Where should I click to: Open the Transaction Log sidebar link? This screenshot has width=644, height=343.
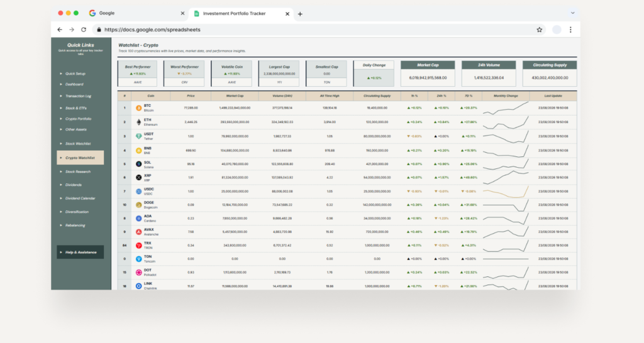(x=78, y=96)
